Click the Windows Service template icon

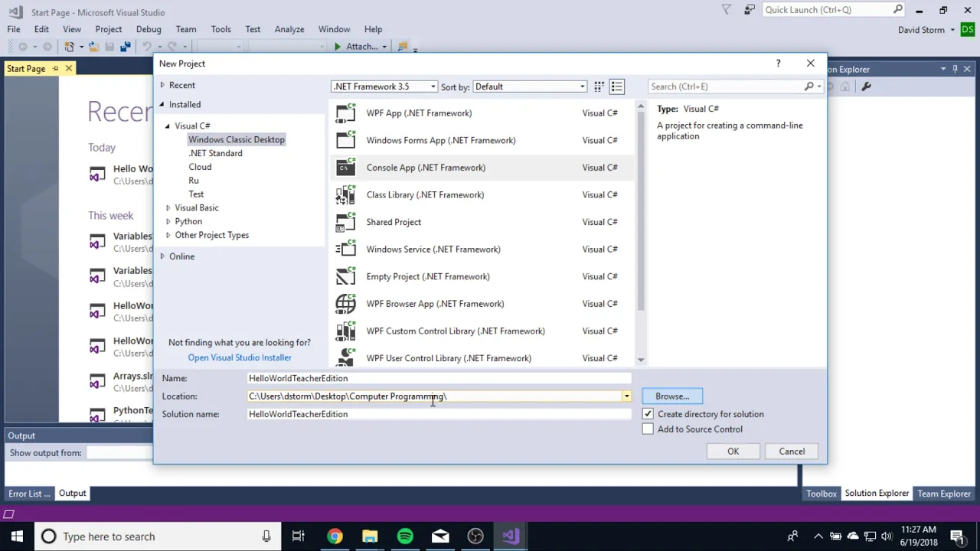pos(345,249)
